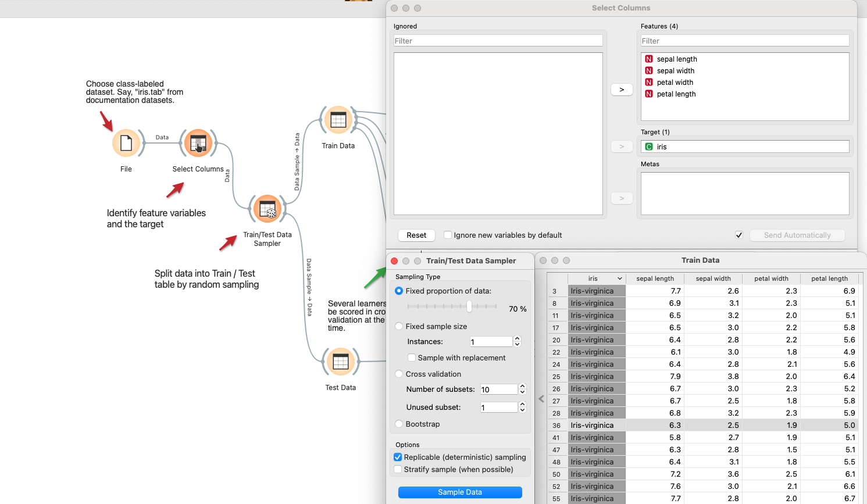
Task: Open the Train Data table node
Action: click(338, 120)
